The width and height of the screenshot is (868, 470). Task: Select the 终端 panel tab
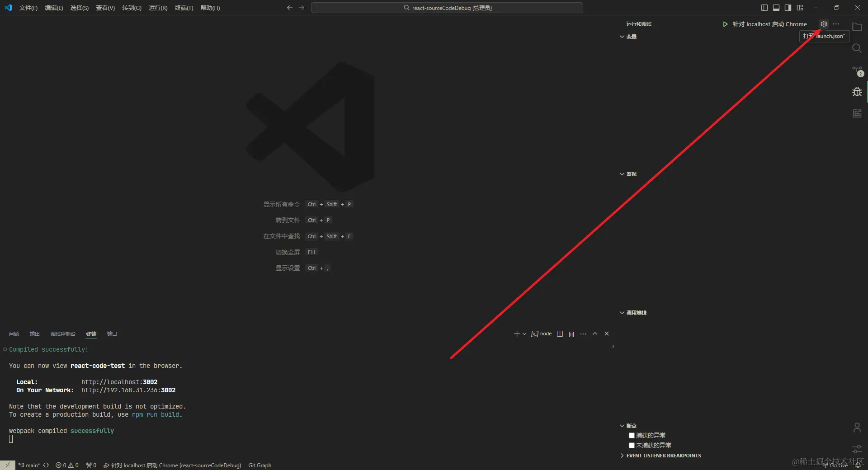pyautogui.click(x=91, y=334)
